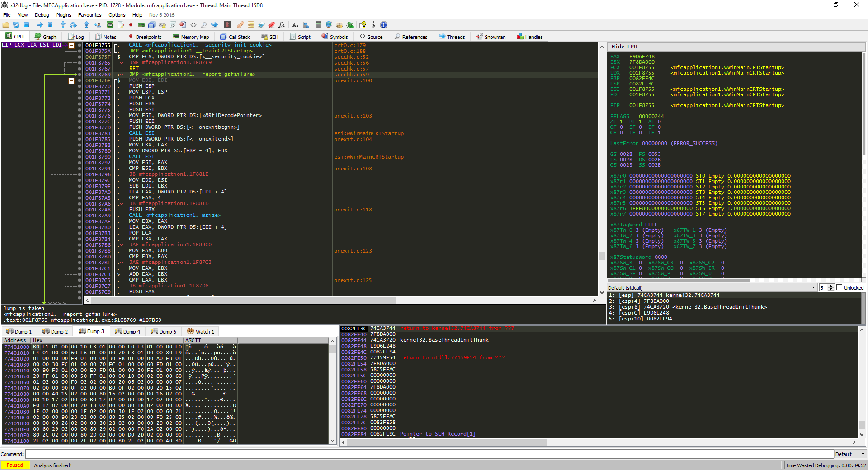Click the Stop debugging square icon
Image resolution: width=868 pixels, height=470 pixels.
(x=26, y=25)
